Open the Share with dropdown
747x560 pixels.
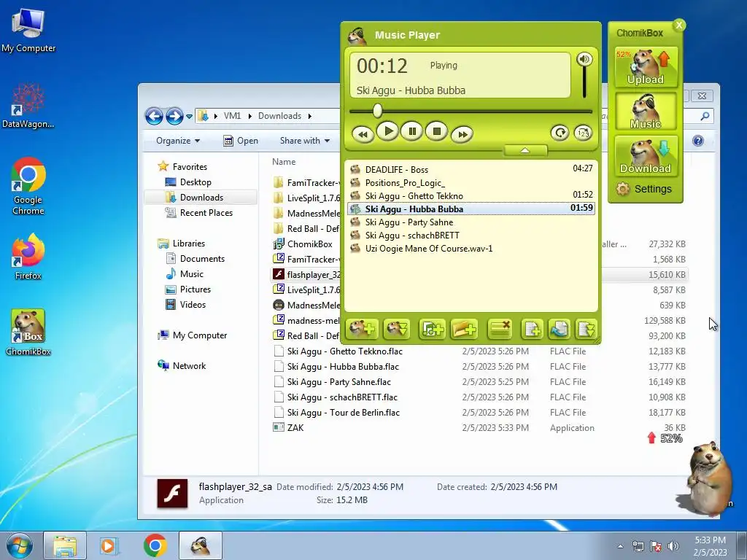[x=305, y=141]
